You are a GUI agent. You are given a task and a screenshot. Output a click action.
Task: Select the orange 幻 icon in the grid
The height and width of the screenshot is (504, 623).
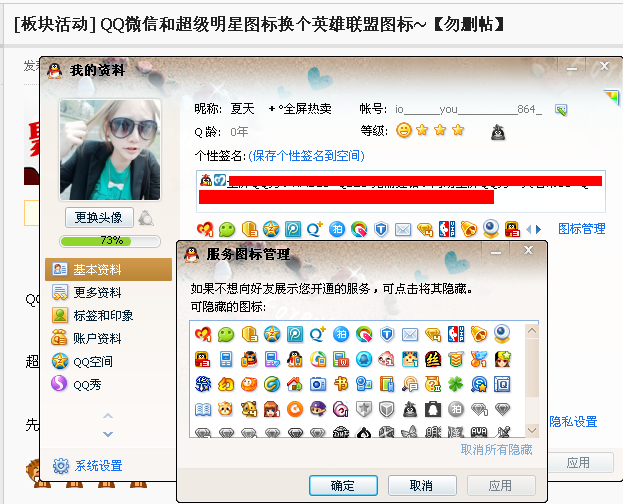(x=226, y=384)
